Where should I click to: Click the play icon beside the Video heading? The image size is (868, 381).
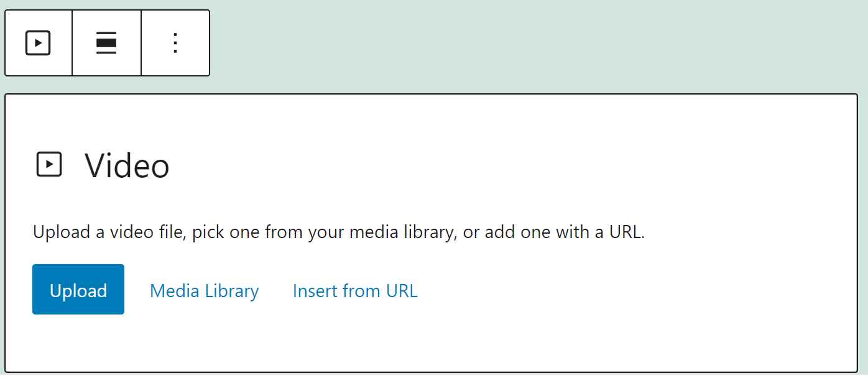click(x=49, y=165)
